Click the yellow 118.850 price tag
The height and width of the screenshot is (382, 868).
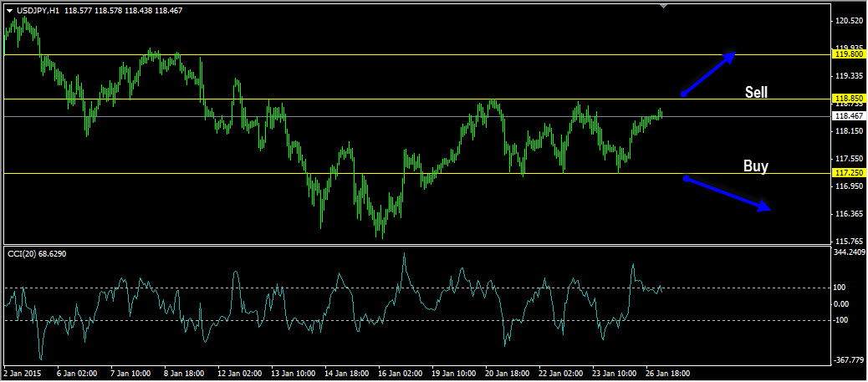(848, 99)
